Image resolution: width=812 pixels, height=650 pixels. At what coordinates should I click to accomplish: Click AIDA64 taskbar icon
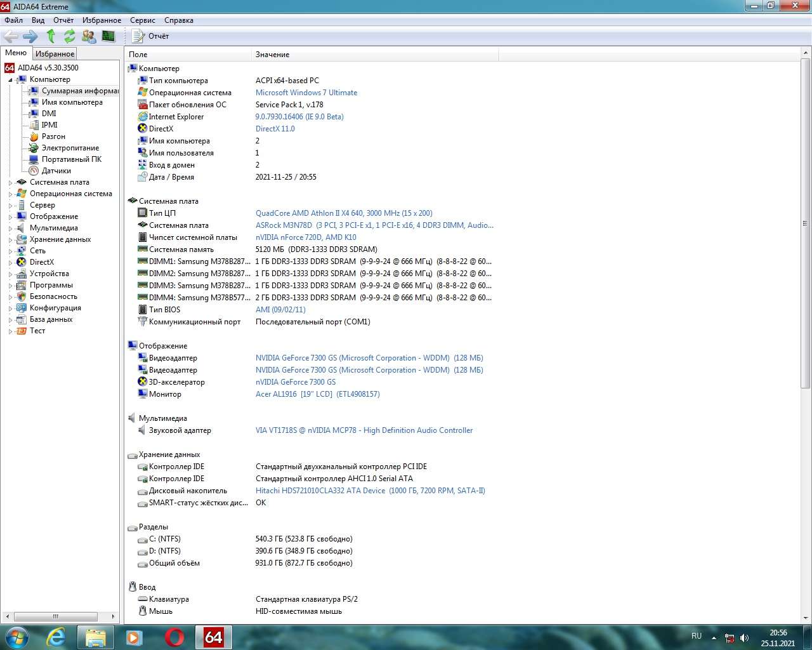pyautogui.click(x=214, y=637)
